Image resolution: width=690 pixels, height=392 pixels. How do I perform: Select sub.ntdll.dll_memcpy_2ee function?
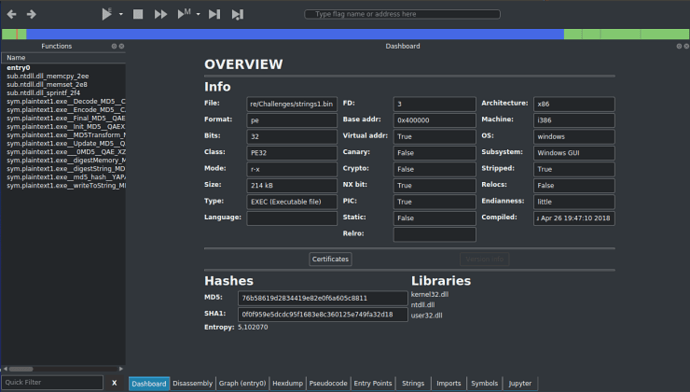tap(64, 76)
